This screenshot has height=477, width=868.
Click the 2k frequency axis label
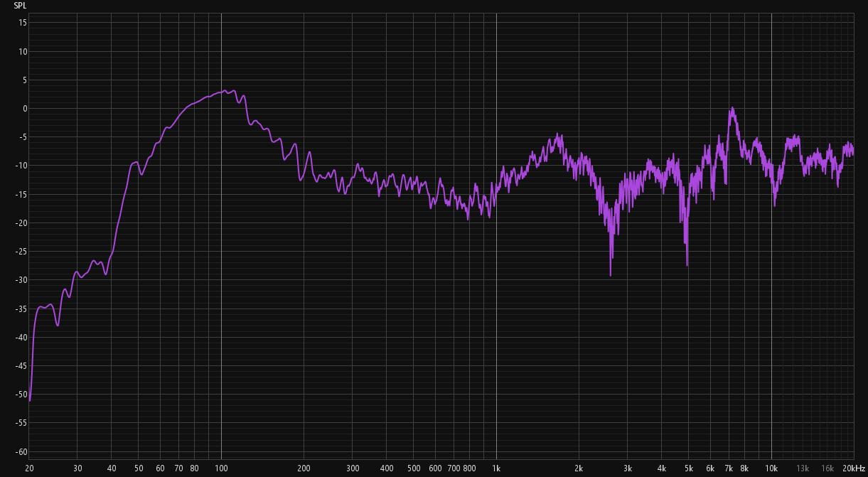(x=579, y=468)
